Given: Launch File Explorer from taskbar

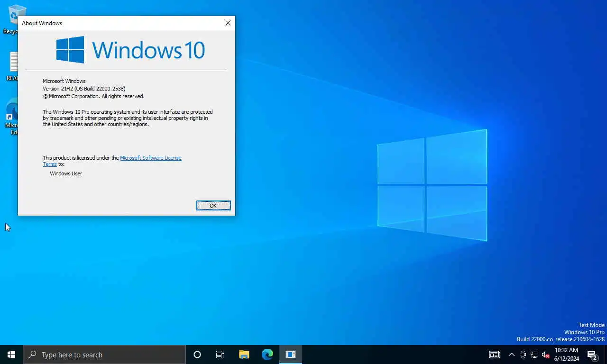Looking at the screenshot, I should click(244, 355).
